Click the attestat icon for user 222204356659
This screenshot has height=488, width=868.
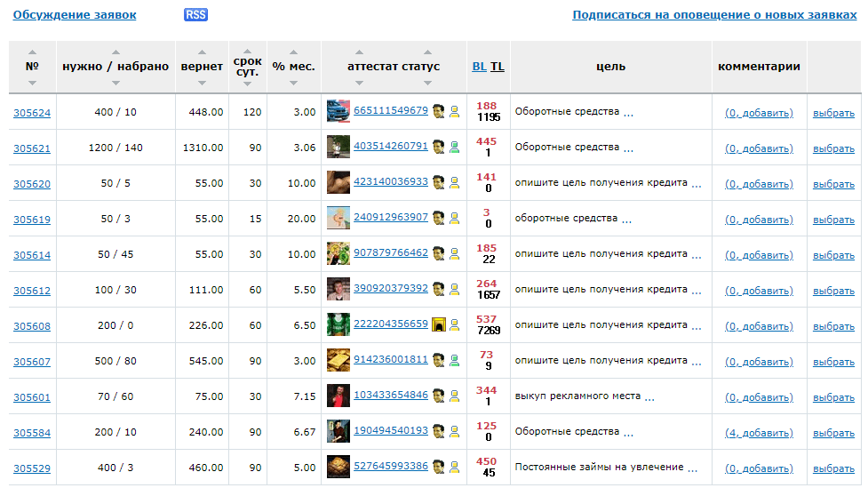tap(438, 324)
